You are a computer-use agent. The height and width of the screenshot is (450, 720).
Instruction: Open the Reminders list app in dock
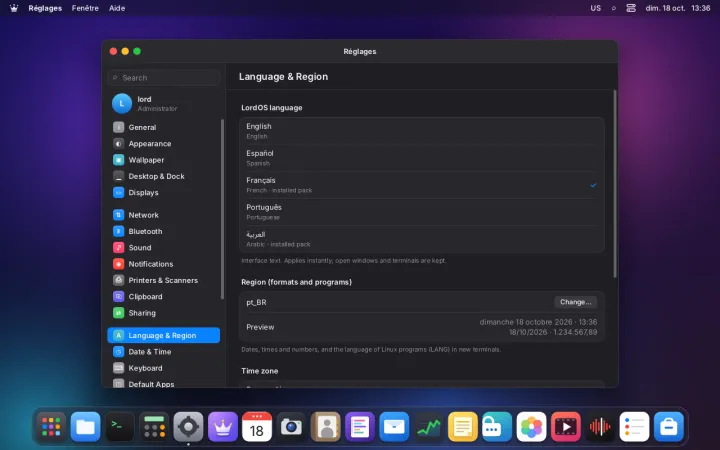tap(634, 427)
